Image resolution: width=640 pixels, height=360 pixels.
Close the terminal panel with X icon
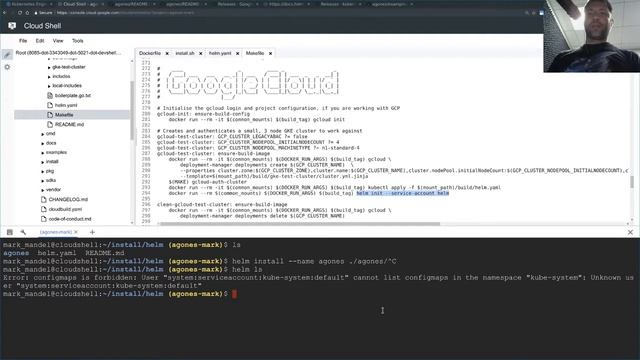click(x=630, y=232)
